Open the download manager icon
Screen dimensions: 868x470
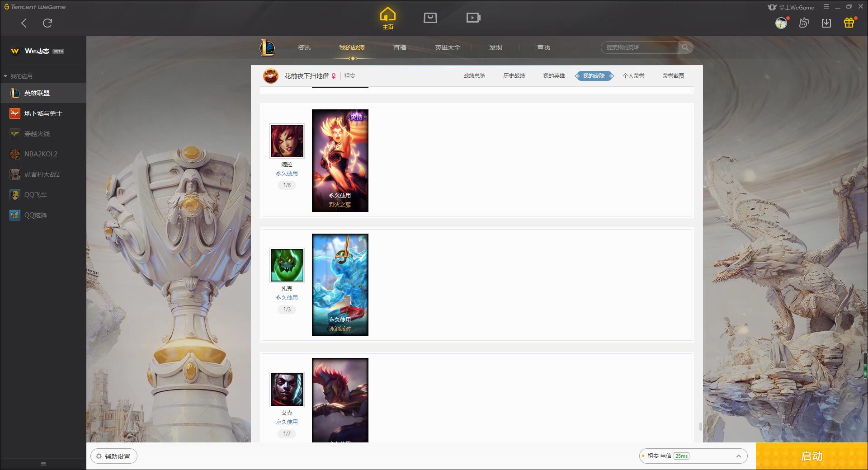tap(826, 23)
